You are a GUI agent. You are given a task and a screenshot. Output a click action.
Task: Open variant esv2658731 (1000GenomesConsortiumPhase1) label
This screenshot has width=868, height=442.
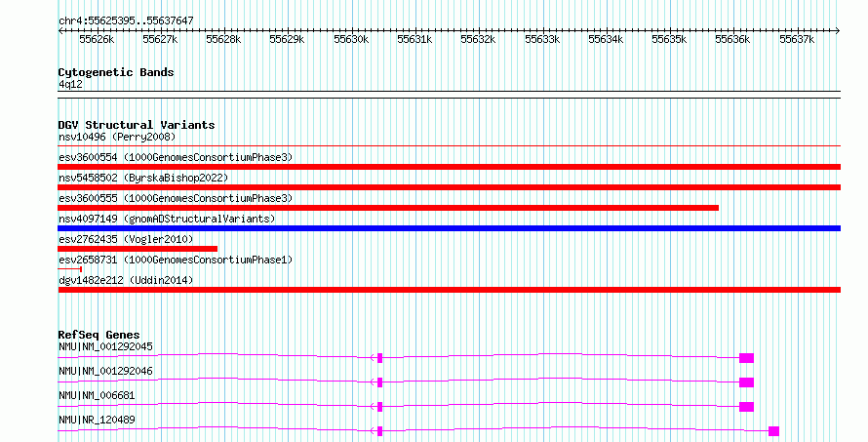tap(176, 260)
